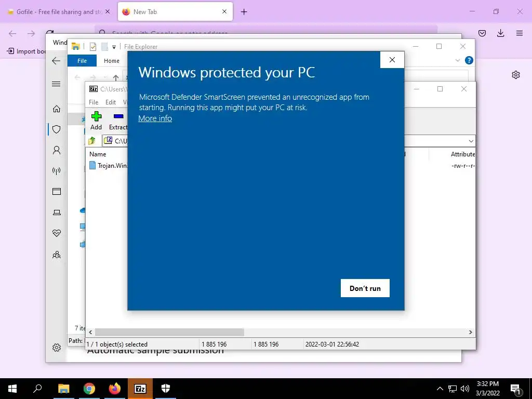The height and width of the screenshot is (399, 532).
Task: Click the 7-Zip horizontal scrollbar thumb
Action: 169,332
